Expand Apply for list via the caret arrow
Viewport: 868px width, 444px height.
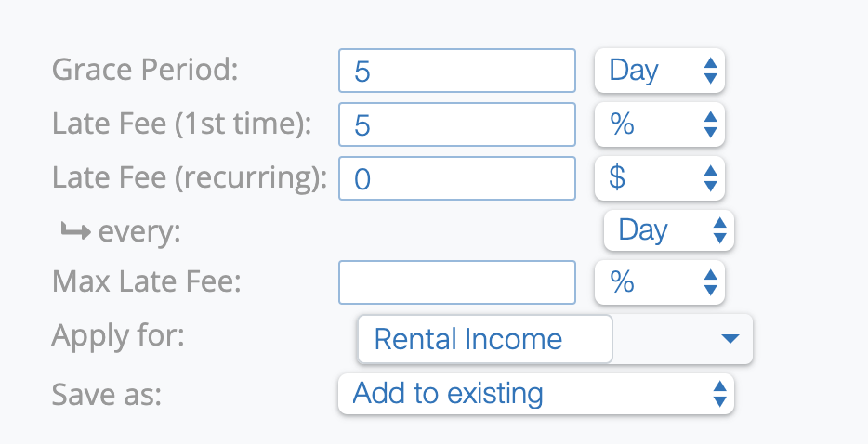730,339
